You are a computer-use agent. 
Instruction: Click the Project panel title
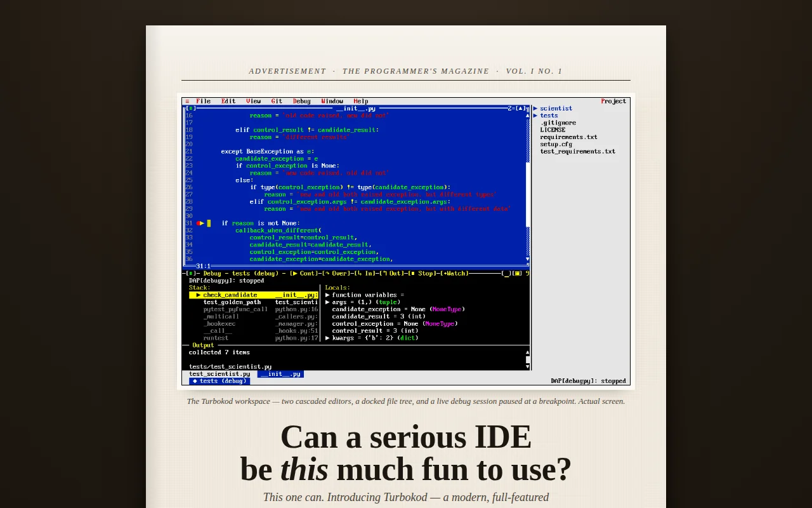coord(613,101)
